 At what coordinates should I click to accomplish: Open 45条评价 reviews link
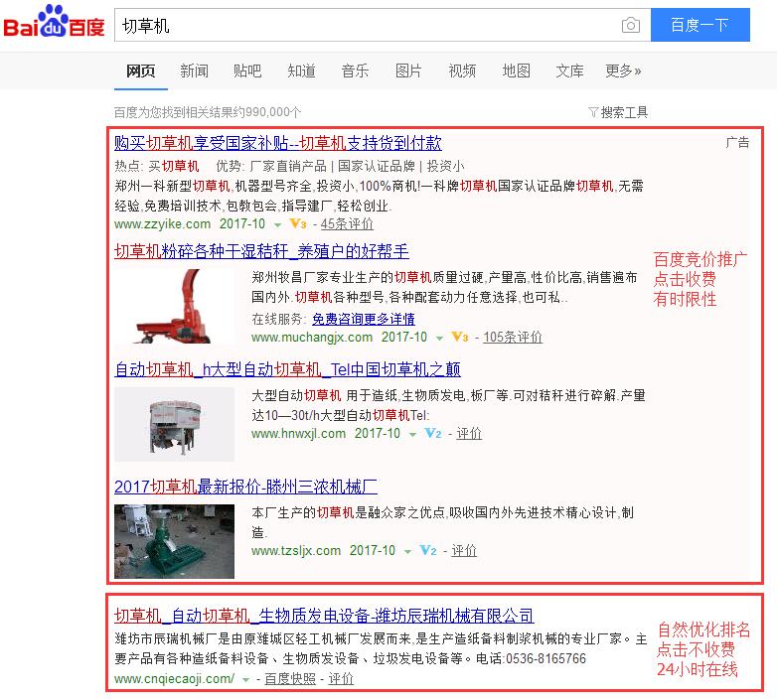pos(347,223)
